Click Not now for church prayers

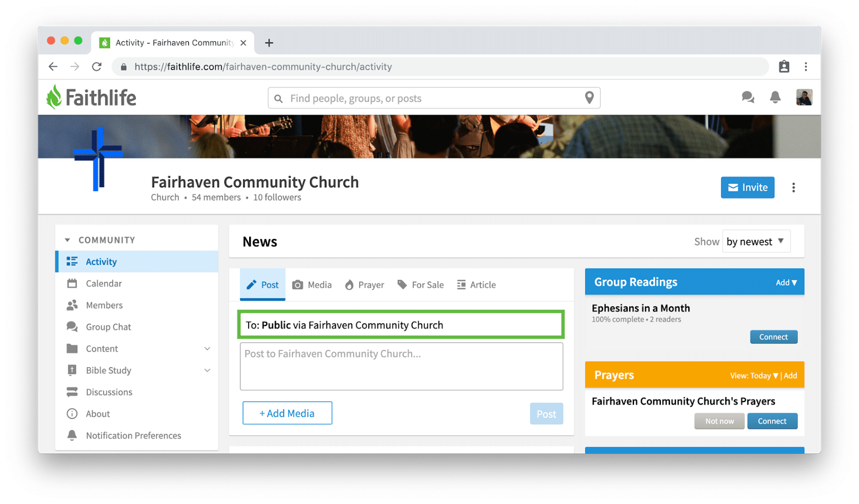(719, 421)
